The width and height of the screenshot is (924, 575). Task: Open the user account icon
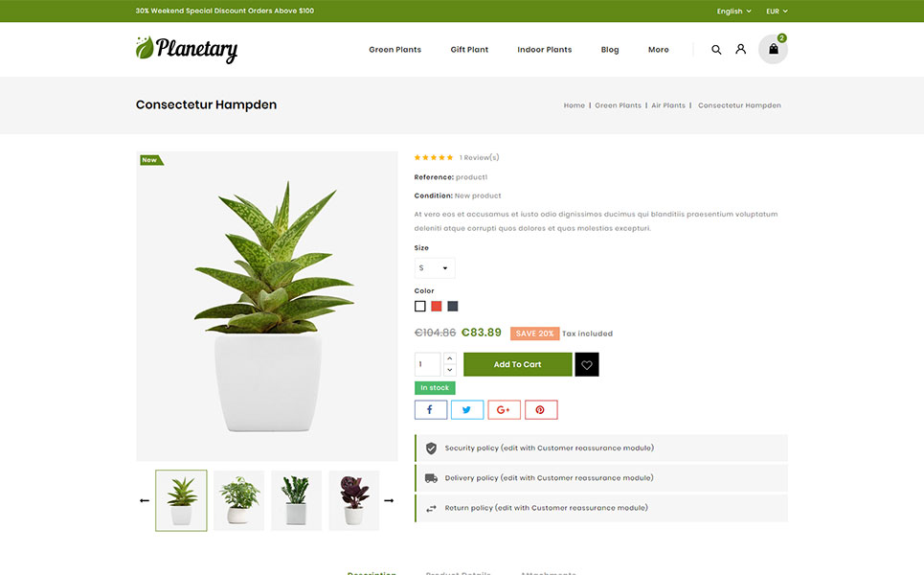pyautogui.click(x=741, y=49)
